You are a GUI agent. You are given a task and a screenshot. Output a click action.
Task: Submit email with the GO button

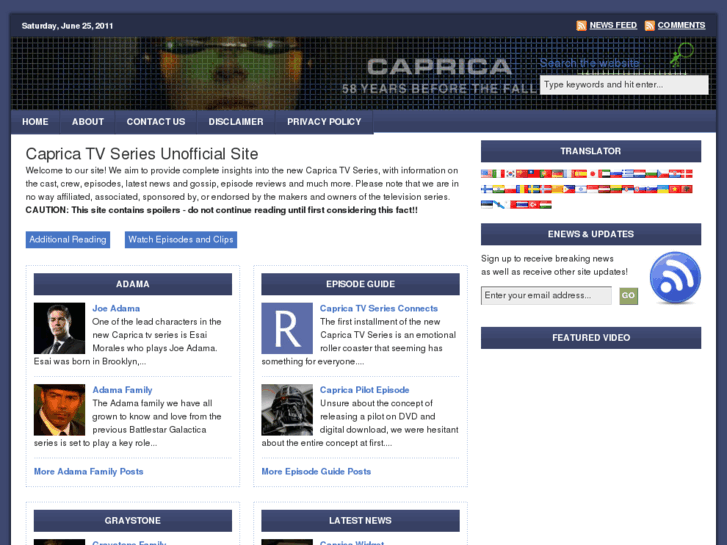coord(629,295)
